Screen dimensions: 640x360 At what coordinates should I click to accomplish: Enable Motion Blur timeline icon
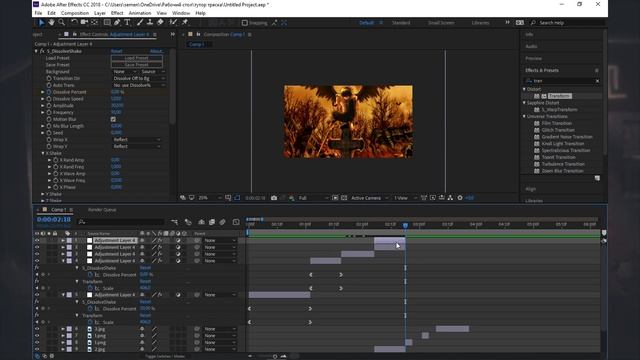click(222, 222)
